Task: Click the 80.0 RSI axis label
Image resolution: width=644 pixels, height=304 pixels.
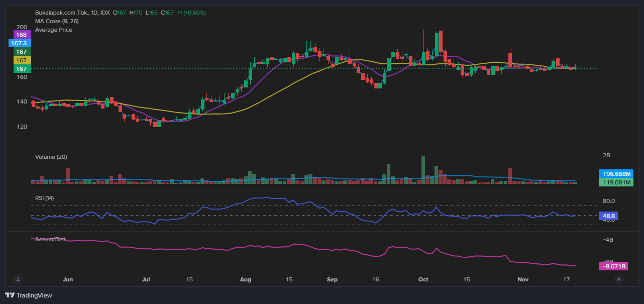Action: (x=609, y=201)
